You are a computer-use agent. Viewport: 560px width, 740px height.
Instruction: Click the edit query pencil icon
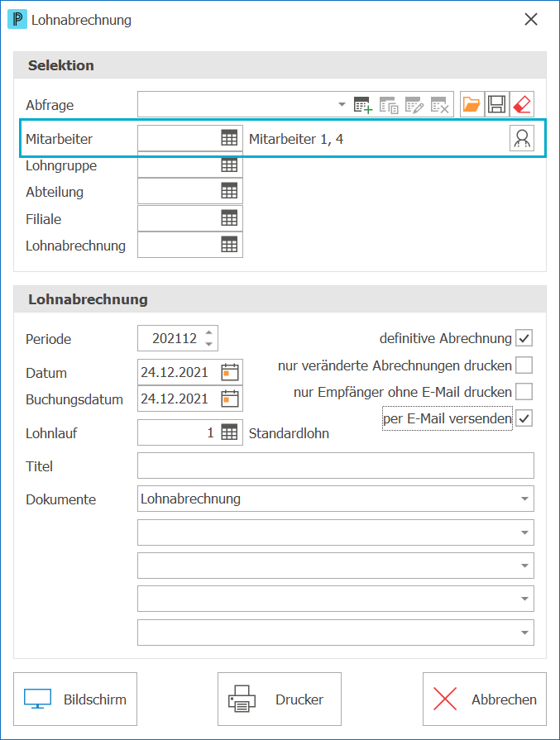pos(414,105)
